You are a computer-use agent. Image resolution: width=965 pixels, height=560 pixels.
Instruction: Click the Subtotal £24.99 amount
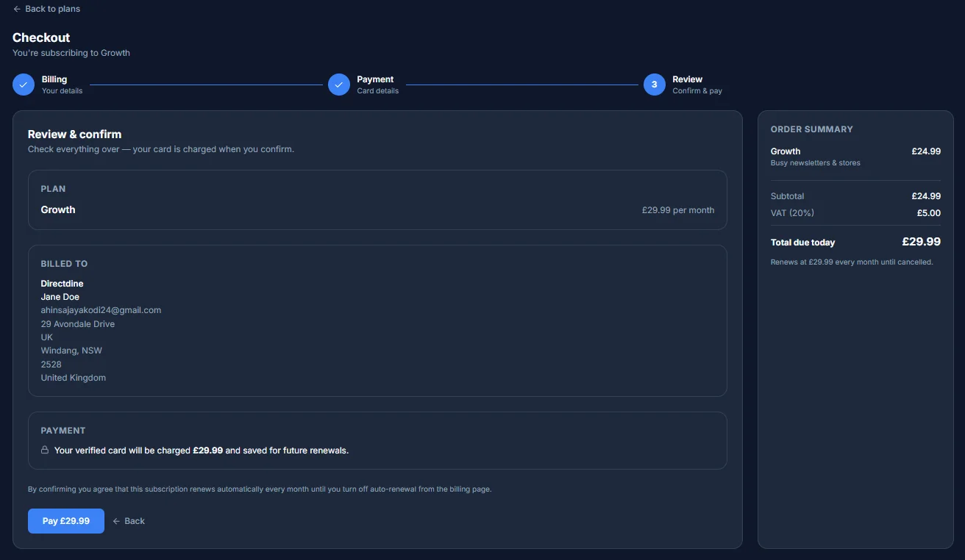point(926,196)
